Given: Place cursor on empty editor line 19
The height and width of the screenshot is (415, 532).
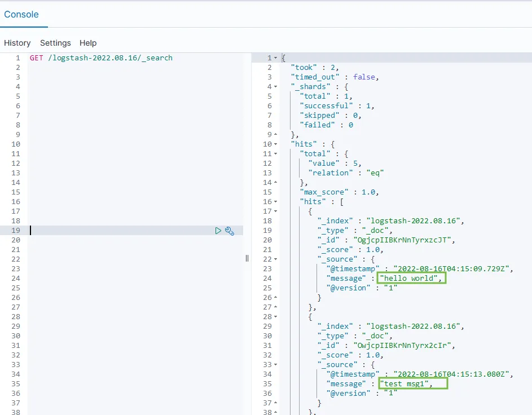Looking at the screenshot, I should 113,231.
